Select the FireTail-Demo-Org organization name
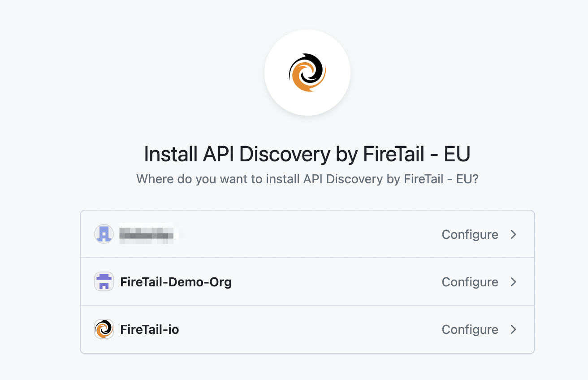588x380 pixels. [x=176, y=282]
